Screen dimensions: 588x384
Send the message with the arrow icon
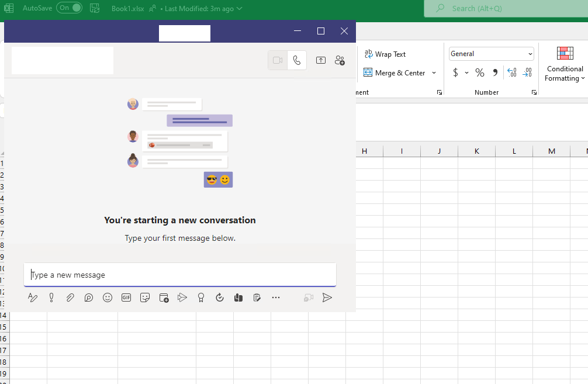point(327,297)
